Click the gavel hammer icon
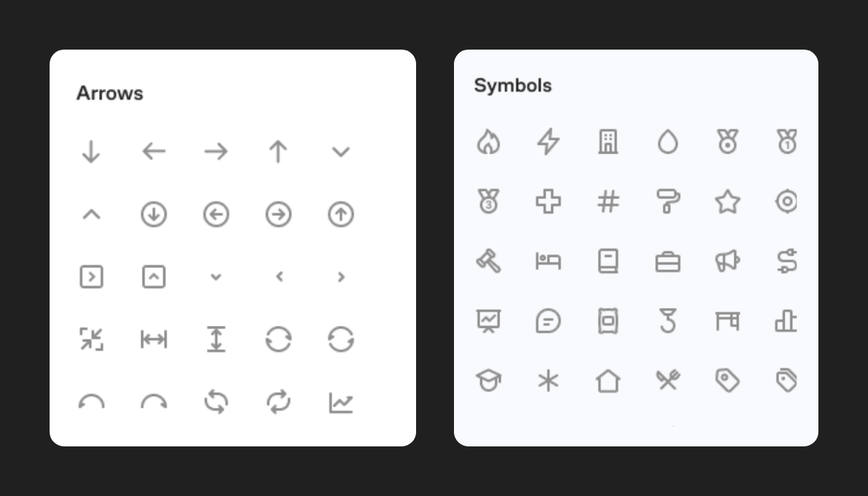 (x=488, y=261)
